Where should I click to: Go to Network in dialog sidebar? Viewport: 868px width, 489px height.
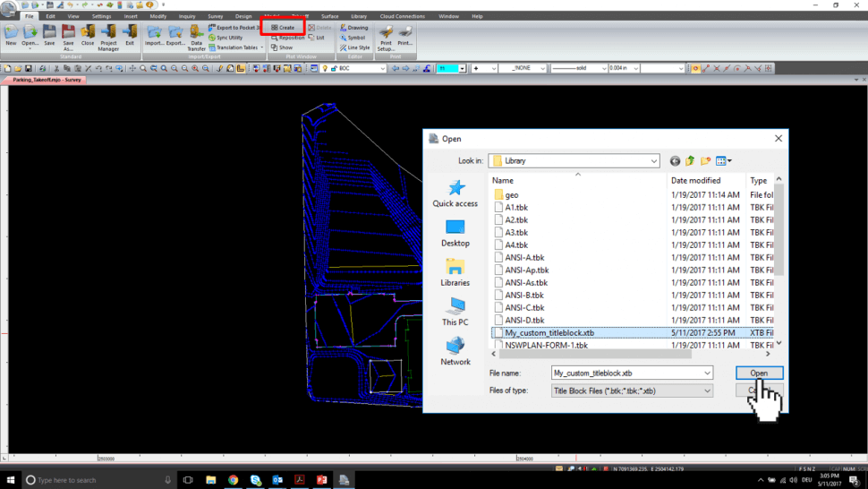(x=455, y=352)
